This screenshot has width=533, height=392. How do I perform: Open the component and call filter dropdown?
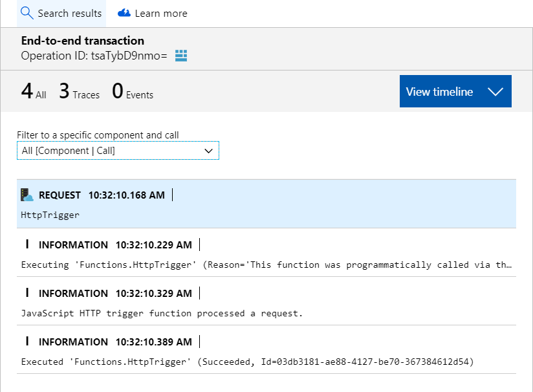coord(118,150)
